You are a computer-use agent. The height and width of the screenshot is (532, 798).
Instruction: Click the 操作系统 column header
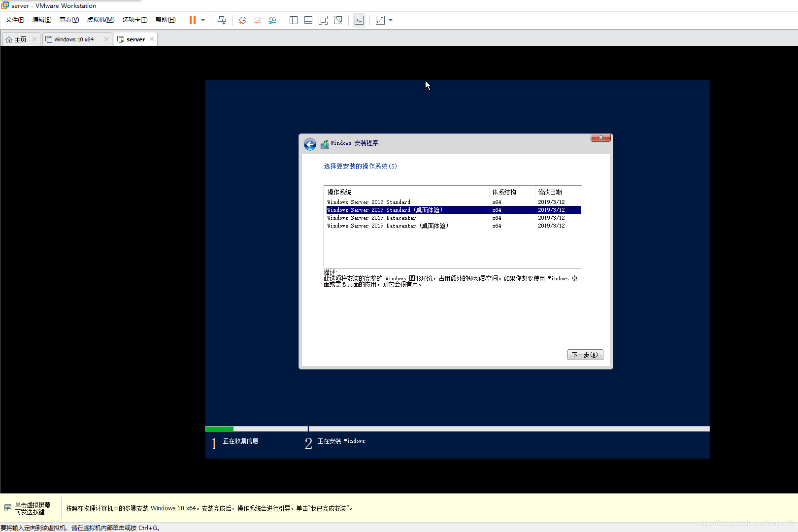coord(407,192)
